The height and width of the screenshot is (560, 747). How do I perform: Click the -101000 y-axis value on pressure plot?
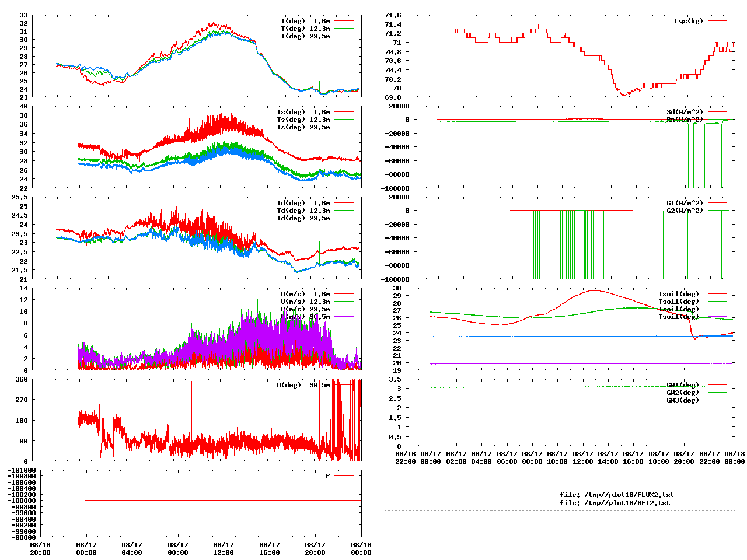[x=22, y=470]
